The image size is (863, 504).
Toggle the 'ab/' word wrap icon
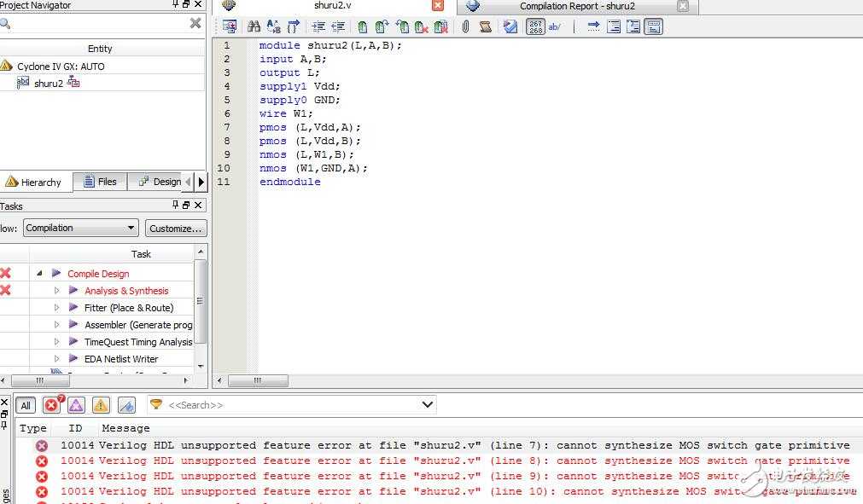tap(554, 26)
